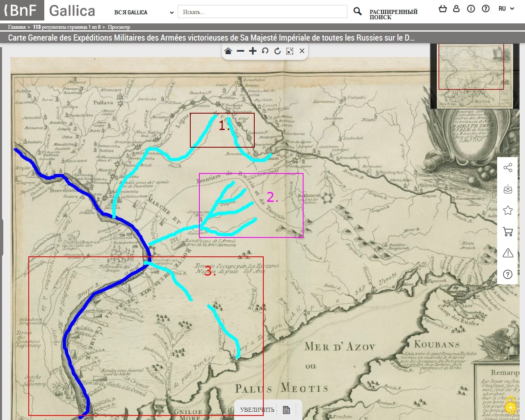Viewport: 525px width, 420px height.
Task: Rotate the map clockwise
Action: click(278, 51)
